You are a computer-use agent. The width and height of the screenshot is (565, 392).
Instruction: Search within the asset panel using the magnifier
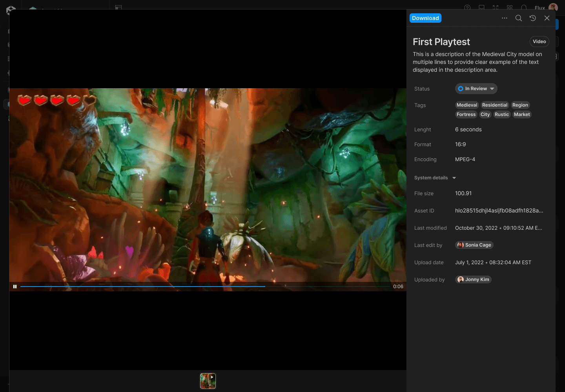pyautogui.click(x=518, y=18)
